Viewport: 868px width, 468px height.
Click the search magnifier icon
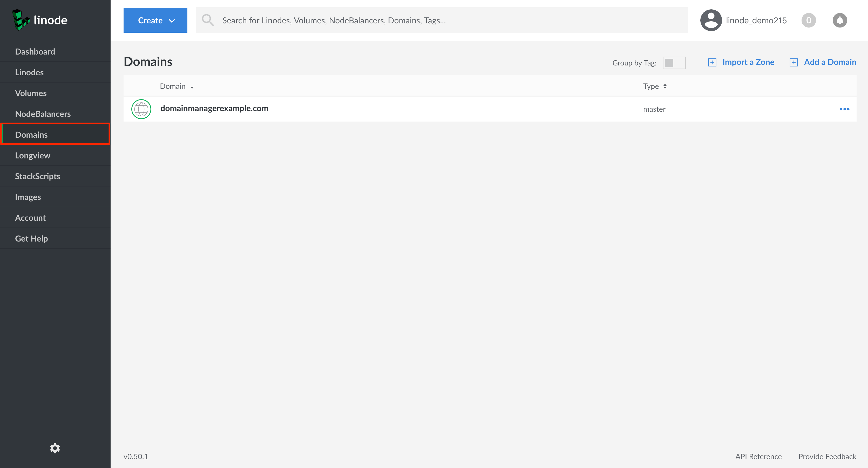click(208, 20)
